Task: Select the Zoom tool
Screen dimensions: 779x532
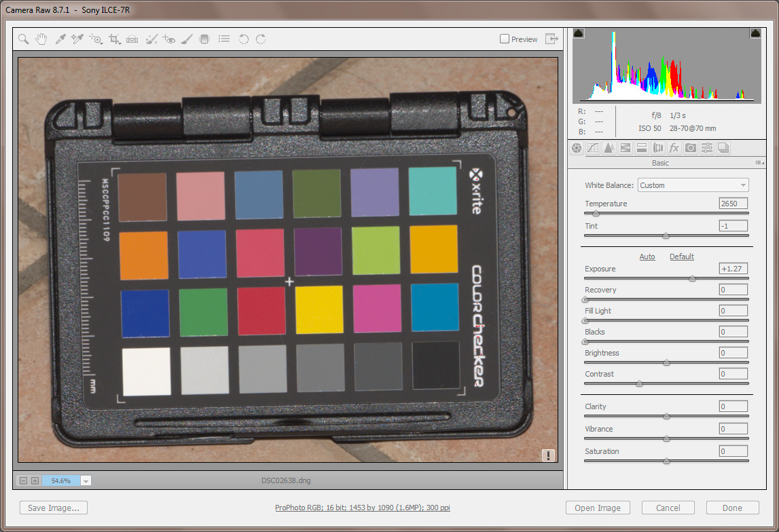Action: pos(23,39)
